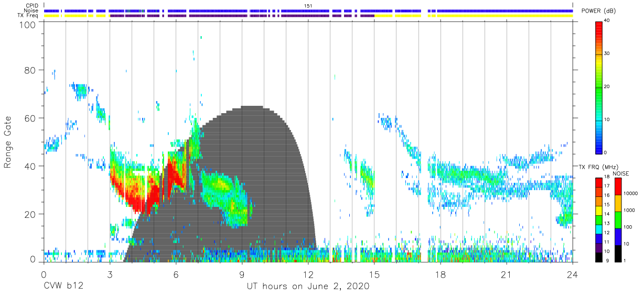This screenshot has width=644, height=297.
Task: Click the 'UT hours on June 2, 2020' axis title
Action: point(308,287)
